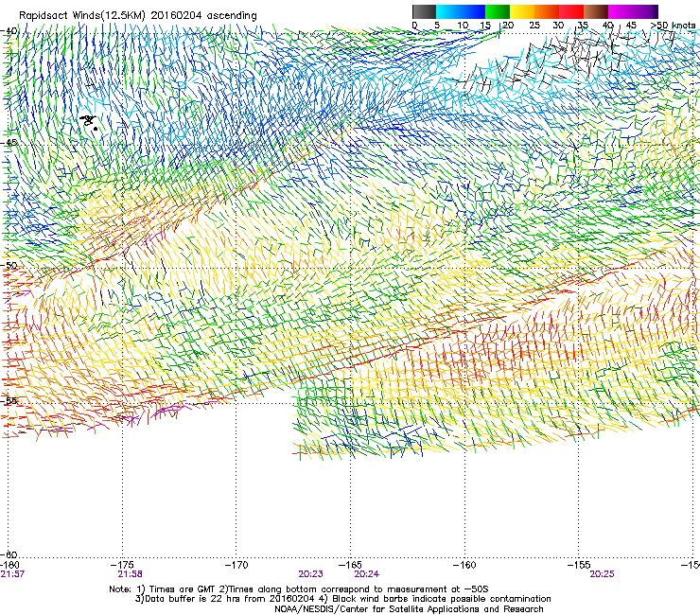Screen dimensions: 700x615
Task: Click the black island outline near -176 longitude
Action: pos(89,121)
